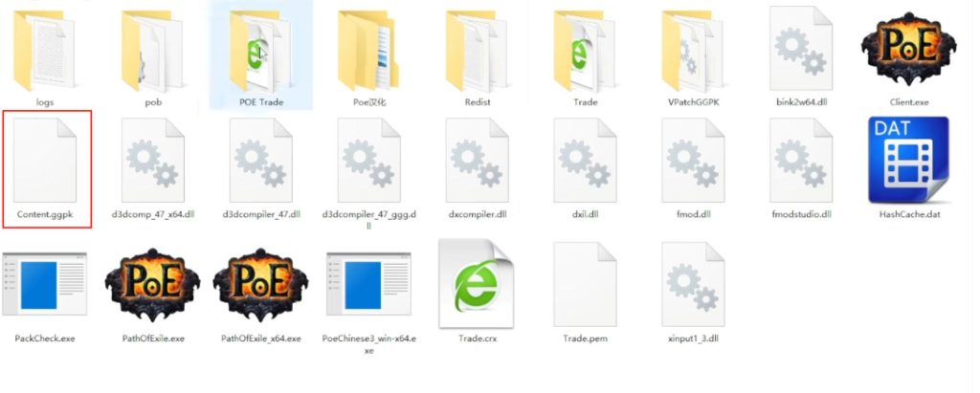
Task: Click the 'bink2w64.dll' file name
Action: pos(801,102)
